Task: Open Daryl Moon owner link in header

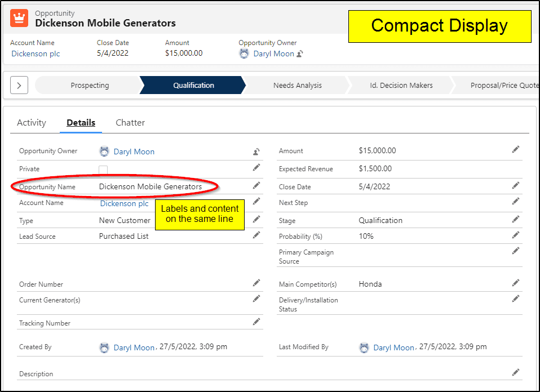Action: 274,54
